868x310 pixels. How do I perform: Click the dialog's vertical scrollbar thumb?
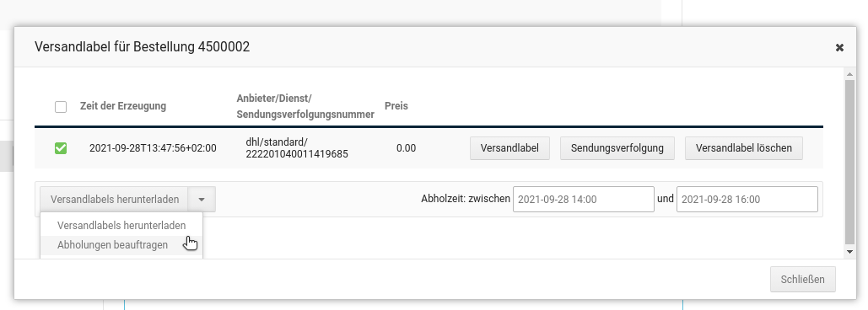tap(850, 162)
